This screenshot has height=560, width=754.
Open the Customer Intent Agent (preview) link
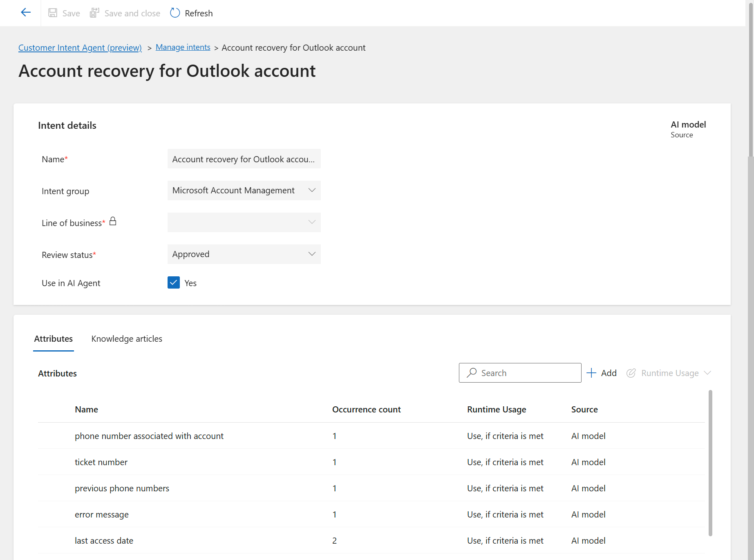pyautogui.click(x=80, y=48)
